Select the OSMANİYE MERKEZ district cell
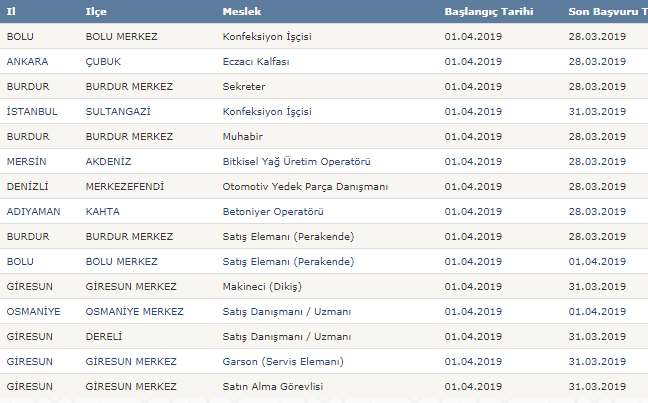The height and width of the screenshot is (403, 648). pos(134,312)
